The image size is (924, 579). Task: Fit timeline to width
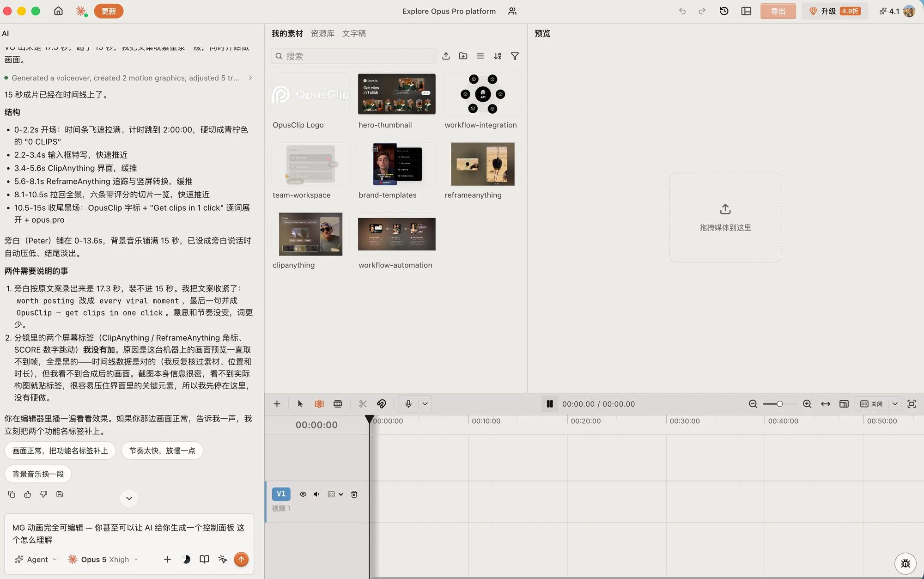(826, 404)
